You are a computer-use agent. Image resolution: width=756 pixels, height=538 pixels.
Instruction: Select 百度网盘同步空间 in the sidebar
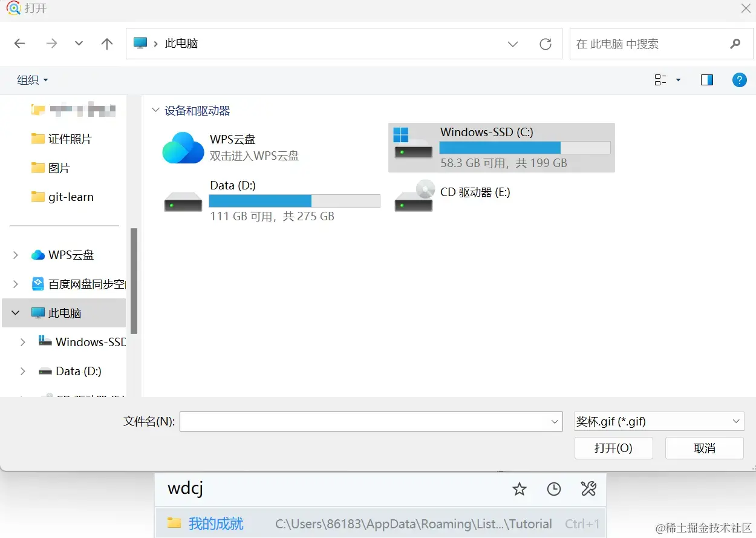(79, 284)
